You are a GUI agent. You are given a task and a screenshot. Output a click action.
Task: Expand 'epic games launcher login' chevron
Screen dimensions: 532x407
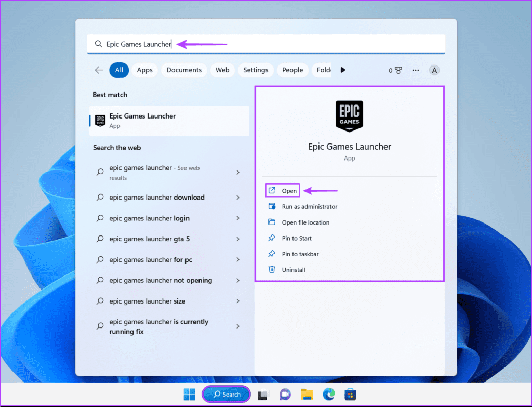238,218
